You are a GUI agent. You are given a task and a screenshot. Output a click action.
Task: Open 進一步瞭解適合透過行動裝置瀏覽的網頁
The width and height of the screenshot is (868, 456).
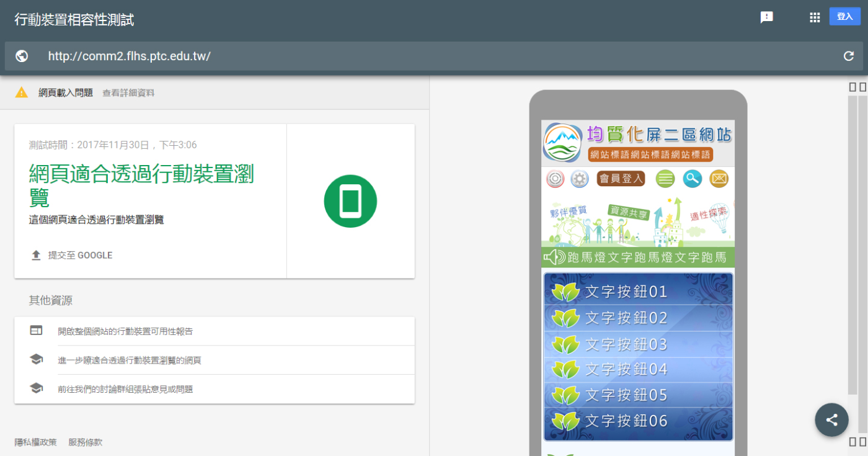pos(129,360)
